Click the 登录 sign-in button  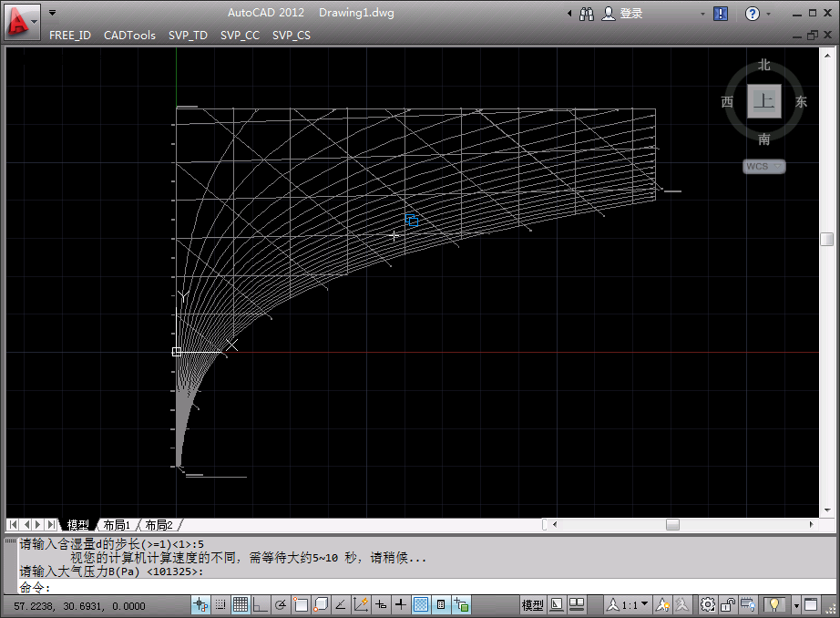(630, 14)
